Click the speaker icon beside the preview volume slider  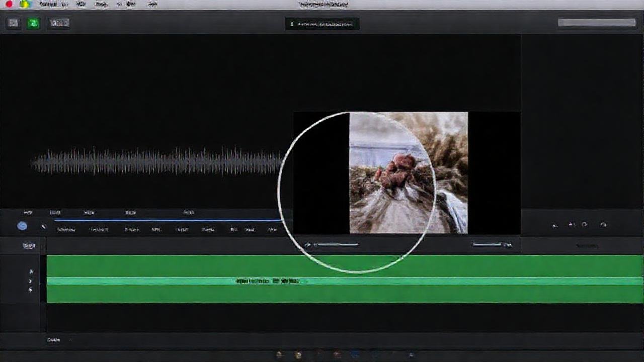tap(307, 245)
